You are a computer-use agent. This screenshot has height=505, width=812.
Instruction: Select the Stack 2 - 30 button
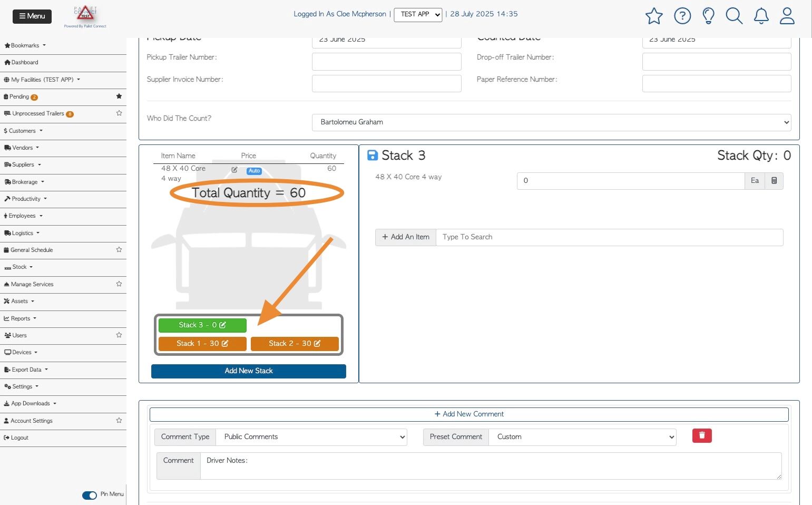pos(295,344)
